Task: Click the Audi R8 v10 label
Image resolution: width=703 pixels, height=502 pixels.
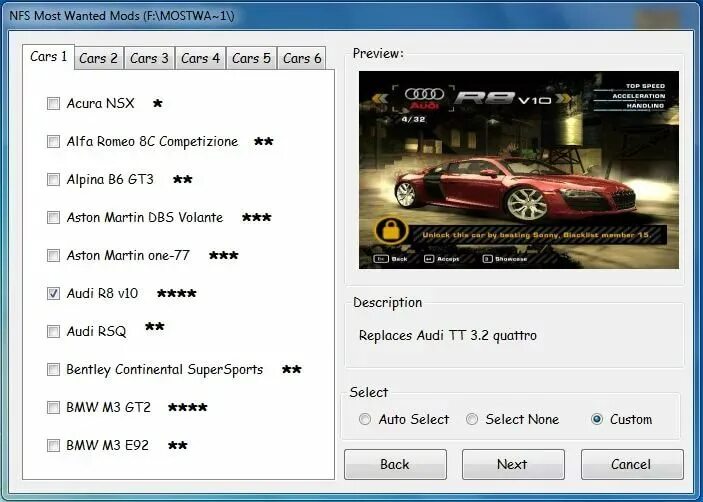Action: click(x=102, y=294)
